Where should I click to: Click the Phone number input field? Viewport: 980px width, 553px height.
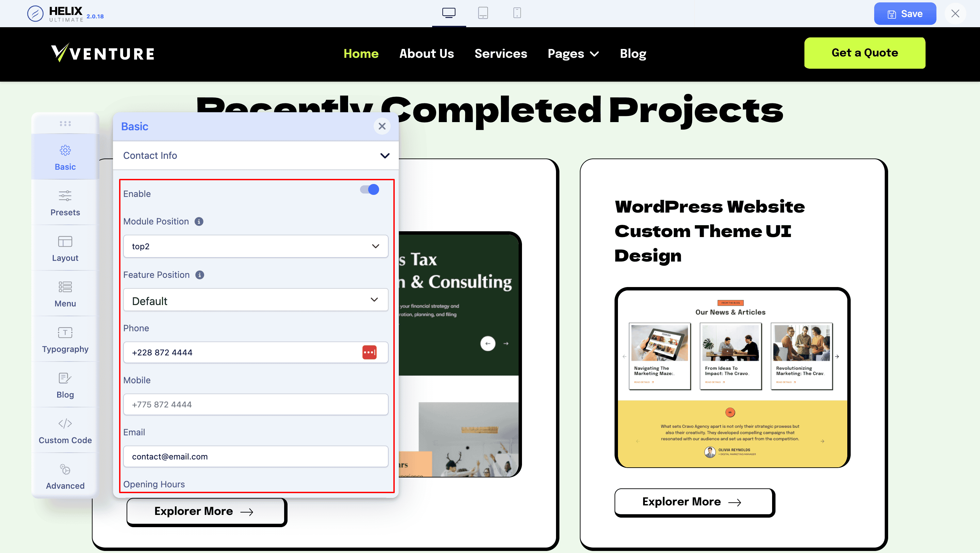point(245,352)
